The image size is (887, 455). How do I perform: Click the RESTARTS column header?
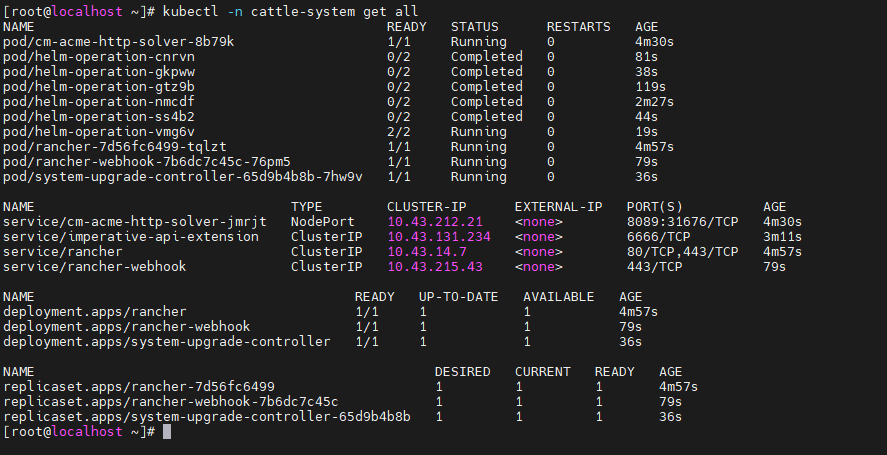point(582,26)
